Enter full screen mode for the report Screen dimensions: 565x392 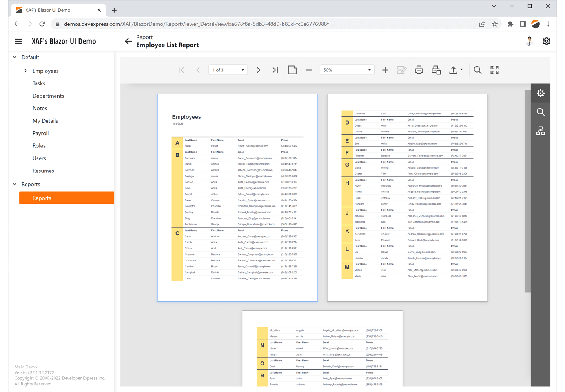pos(494,70)
